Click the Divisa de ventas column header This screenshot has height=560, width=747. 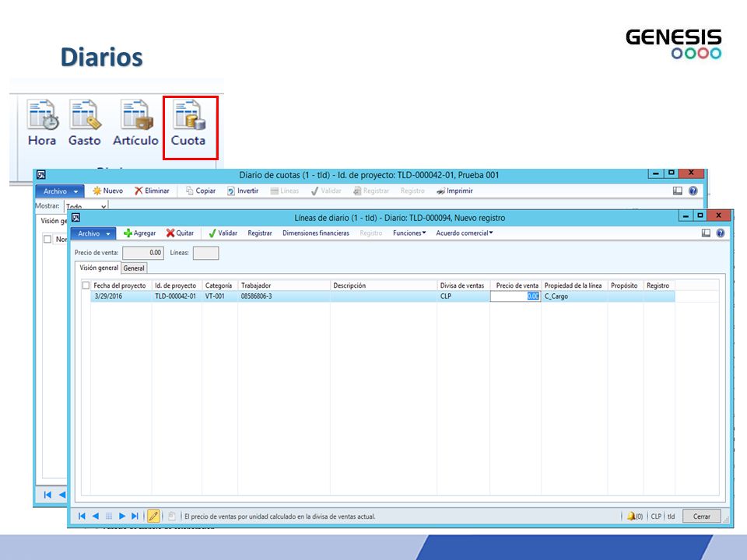pos(464,285)
